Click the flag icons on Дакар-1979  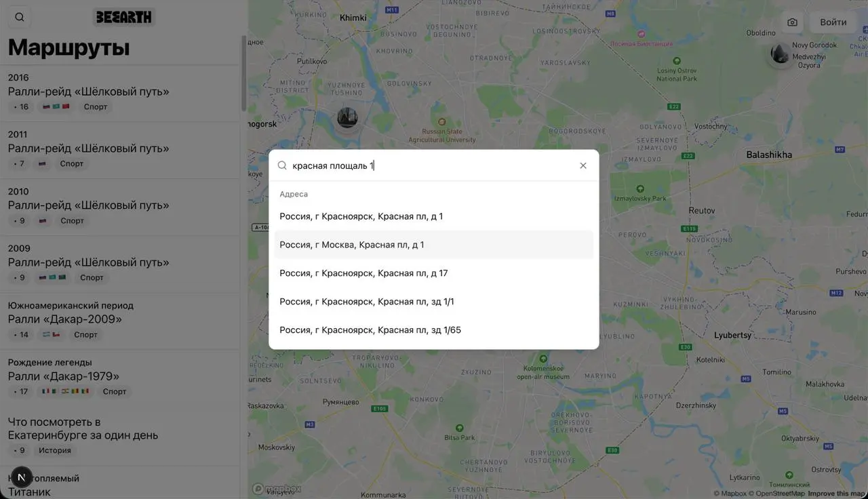pyautogui.click(x=66, y=391)
